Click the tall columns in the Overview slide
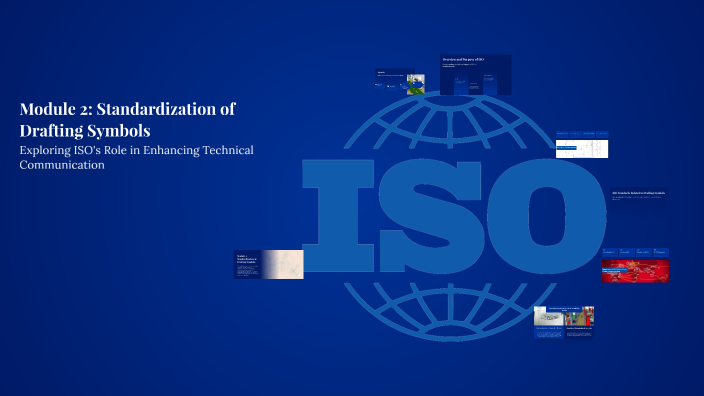704x396 pixels. tap(475, 85)
